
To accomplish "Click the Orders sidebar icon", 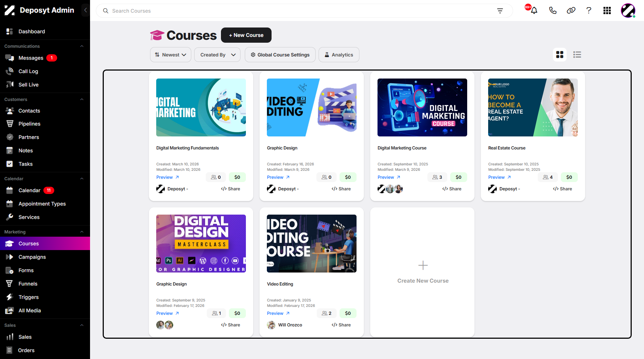I will click(10, 350).
